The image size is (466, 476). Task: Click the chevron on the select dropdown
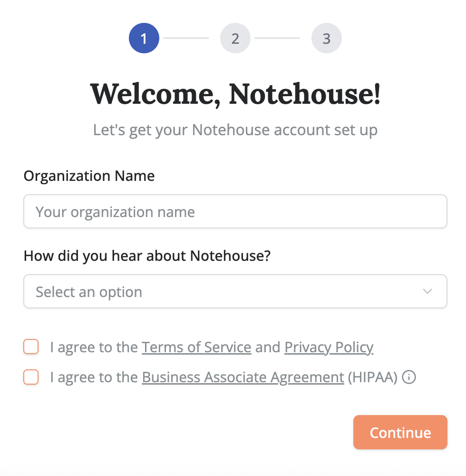[427, 291]
